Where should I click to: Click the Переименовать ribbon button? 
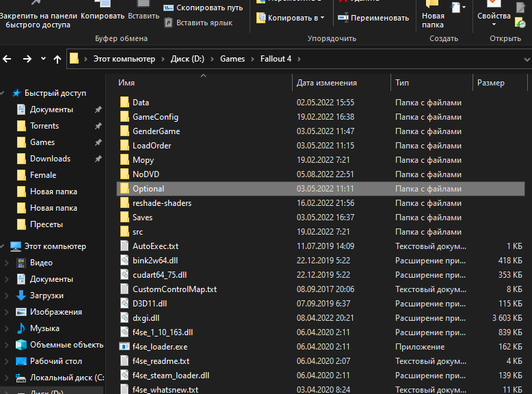click(380, 18)
